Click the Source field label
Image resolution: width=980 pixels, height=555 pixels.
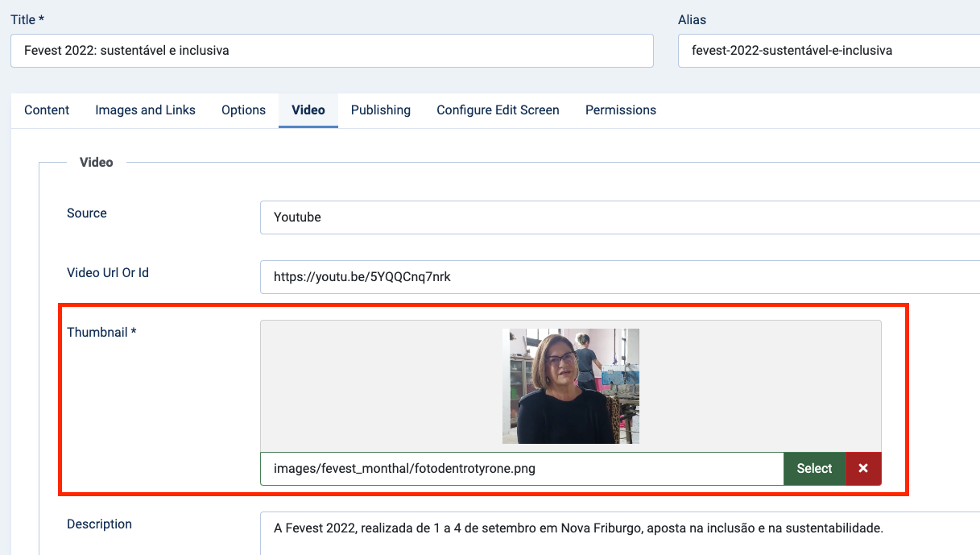[87, 213]
